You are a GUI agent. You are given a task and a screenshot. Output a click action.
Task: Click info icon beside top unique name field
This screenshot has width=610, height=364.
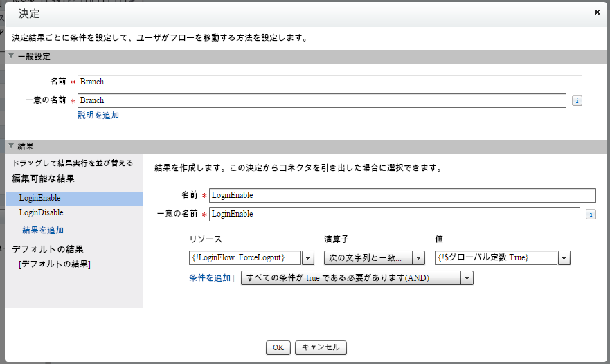577,101
